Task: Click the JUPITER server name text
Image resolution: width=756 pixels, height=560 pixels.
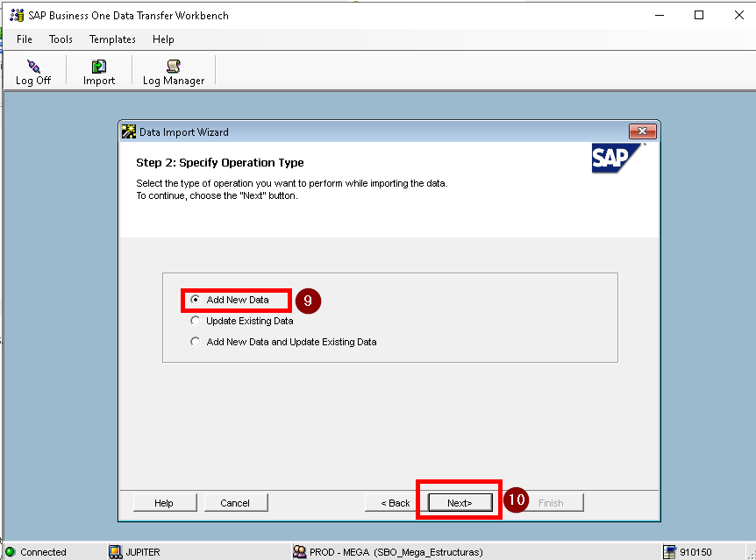Action: (143, 552)
